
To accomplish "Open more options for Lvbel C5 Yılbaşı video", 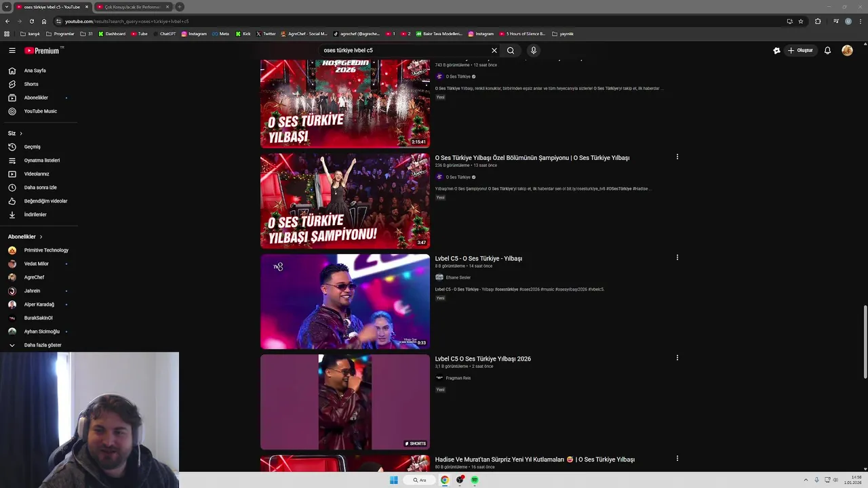I will tap(677, 258).
